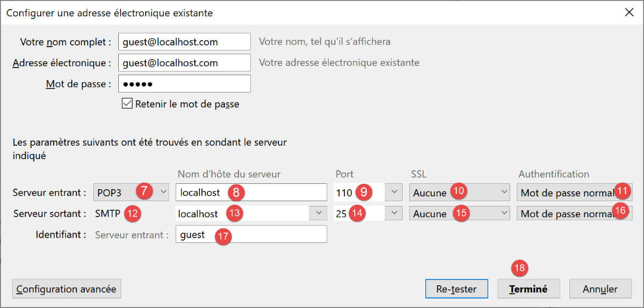Toggle the 'Retenir le mot de passe' checkbox
644x308 pixels.
pyautogui.click(x=127, y=103)
